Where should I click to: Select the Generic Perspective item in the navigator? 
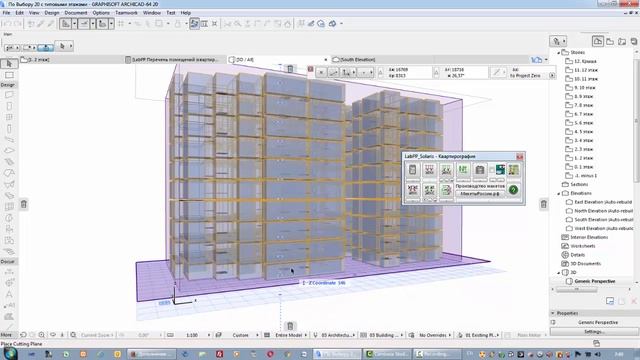[x=595, y=281]
